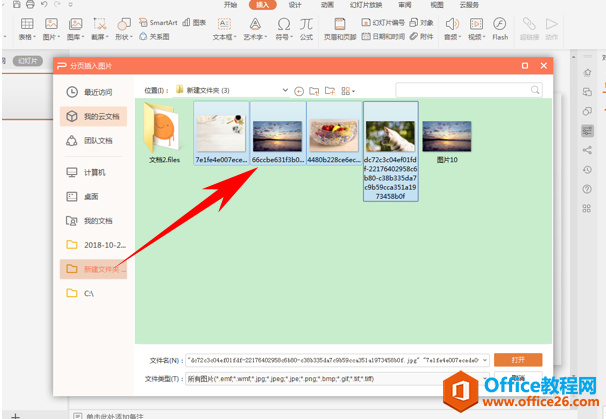Viewport: 606px width, 419px height.
Task: Select the dc72c3c04ef01fd... cat image file
Action: click(x=391, y=152)
